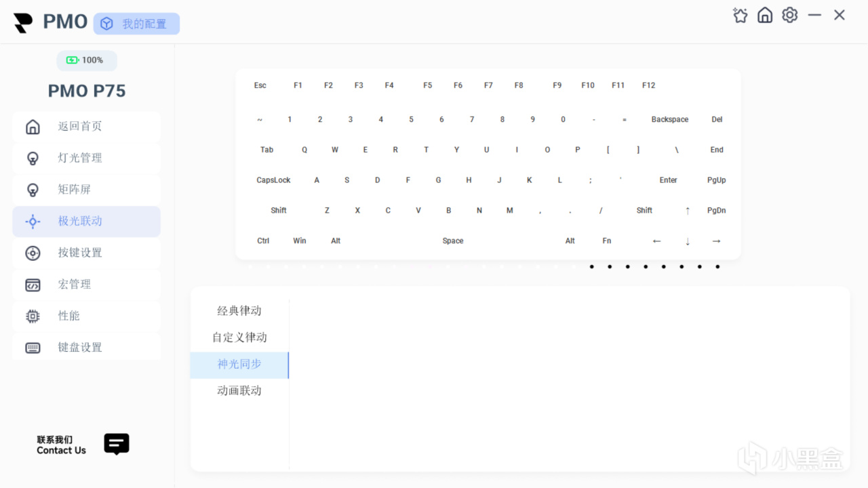The width and height of the screenshot is (868, 488).
Task: Switch to 经典律动 tab
Action: 239,311
